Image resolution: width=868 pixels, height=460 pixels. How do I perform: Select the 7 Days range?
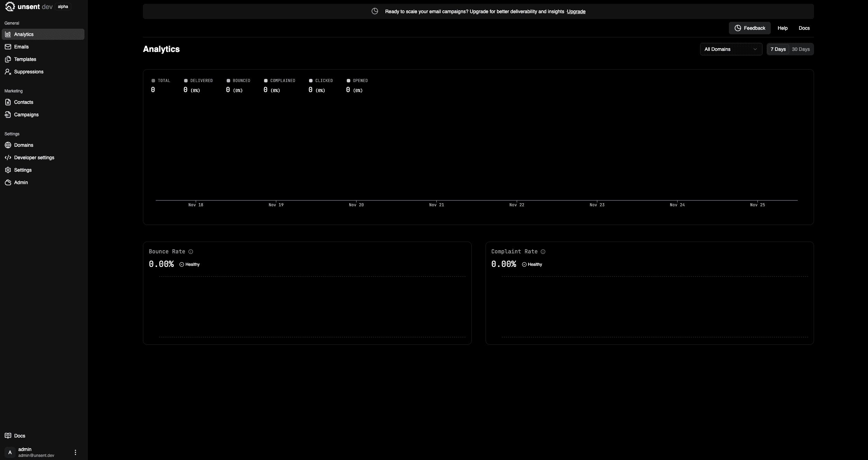click(778, 49)
